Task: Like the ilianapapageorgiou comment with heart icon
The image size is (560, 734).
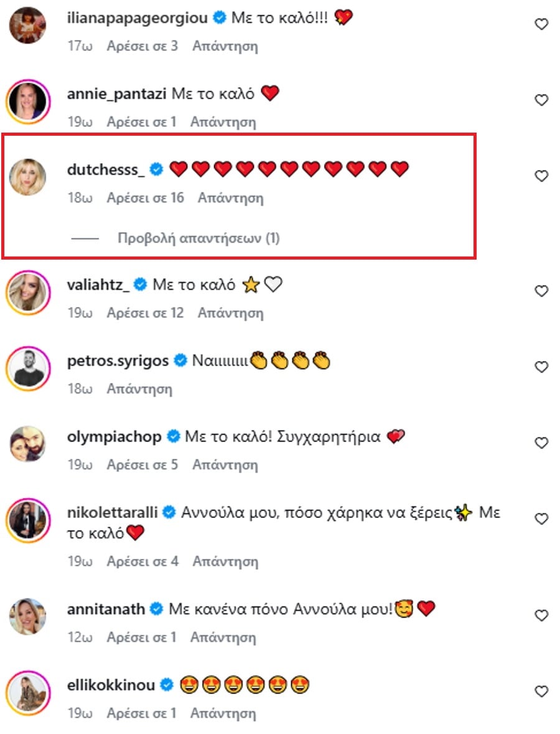Action: [541, 24]
